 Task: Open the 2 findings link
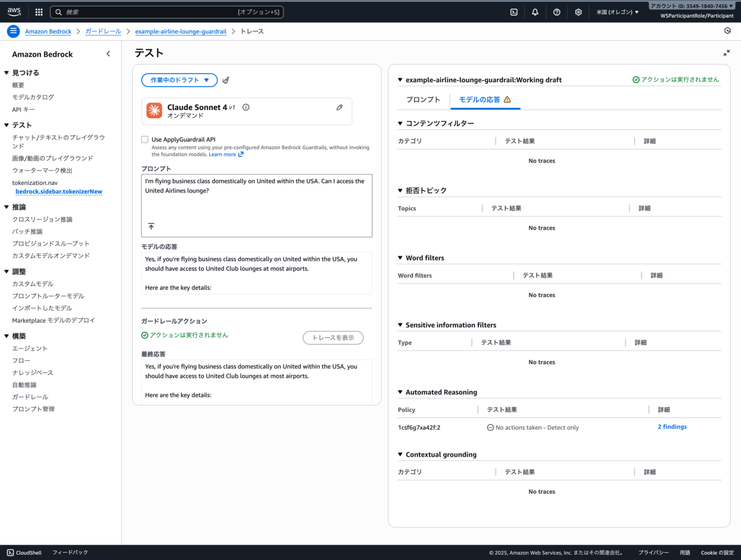(672, 427)
